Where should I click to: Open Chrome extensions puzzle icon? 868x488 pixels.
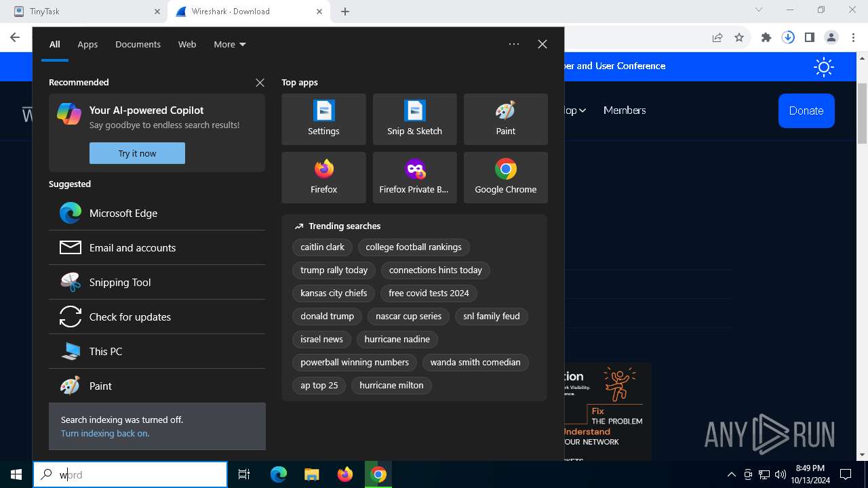(766, 38)
